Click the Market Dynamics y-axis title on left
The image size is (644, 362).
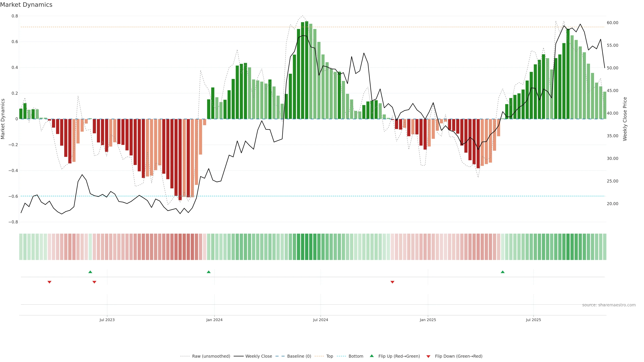click(x=3, y=119)
